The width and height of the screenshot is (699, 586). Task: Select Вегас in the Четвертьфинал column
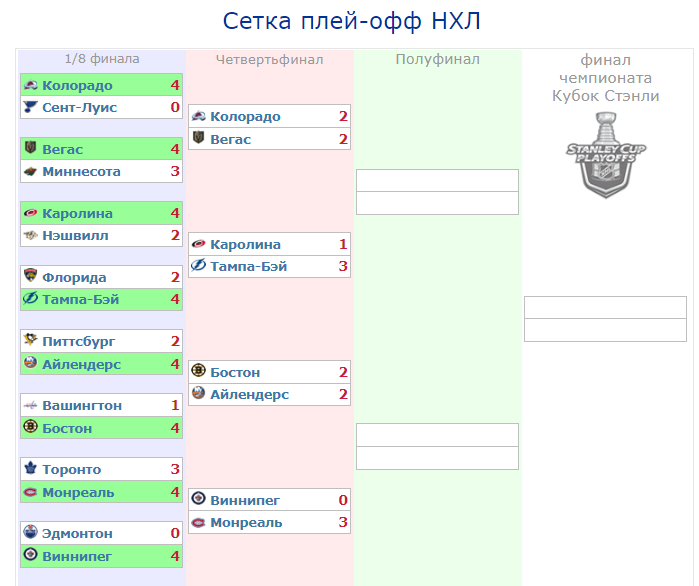pos(230,139)
